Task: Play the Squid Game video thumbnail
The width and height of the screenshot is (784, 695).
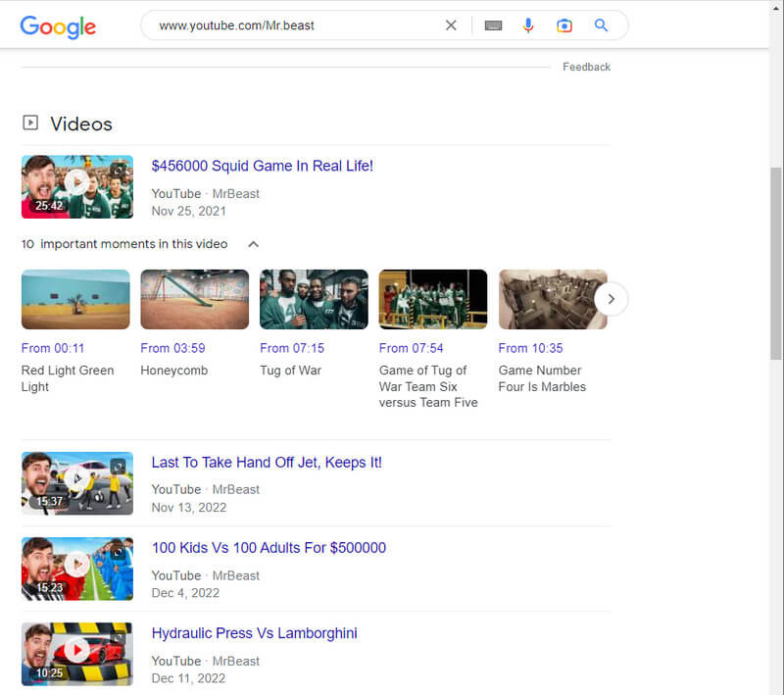Action: tap(77, 186)
